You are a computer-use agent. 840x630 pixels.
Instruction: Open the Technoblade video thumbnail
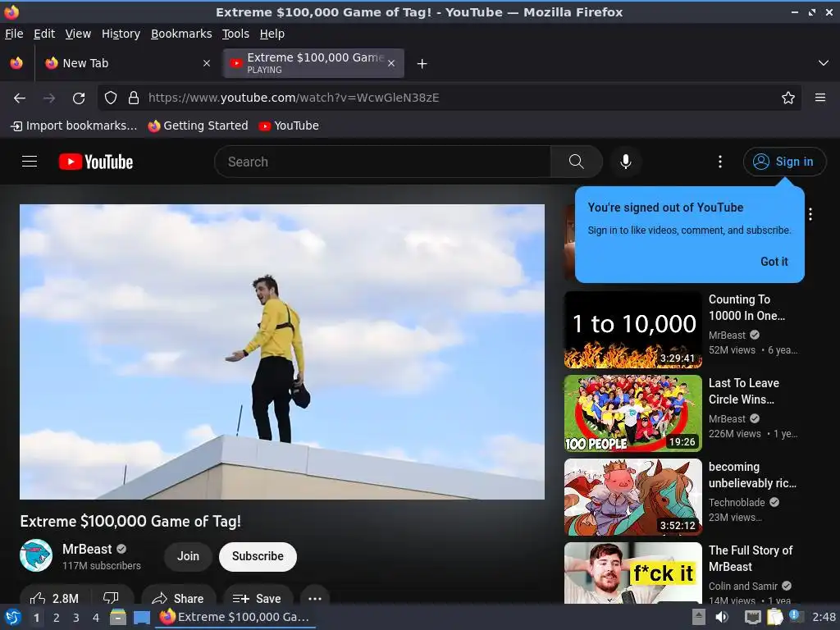[632, 496]
